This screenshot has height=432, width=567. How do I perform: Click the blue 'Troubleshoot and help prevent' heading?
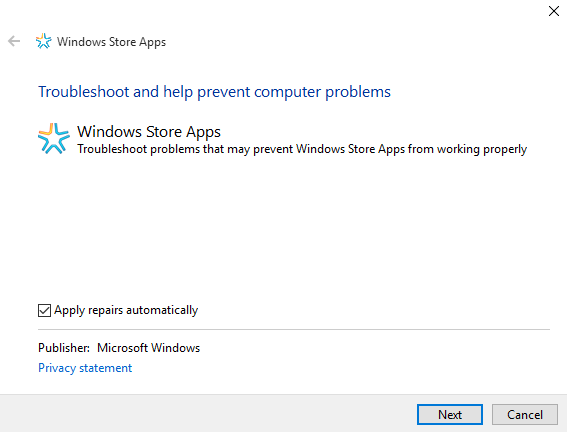(x=214, y=92)
